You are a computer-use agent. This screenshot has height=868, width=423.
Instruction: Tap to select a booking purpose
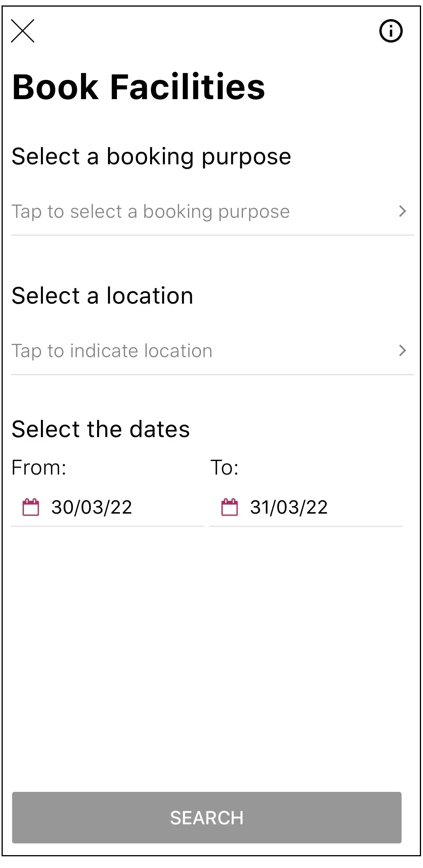(x=150, y=212)
